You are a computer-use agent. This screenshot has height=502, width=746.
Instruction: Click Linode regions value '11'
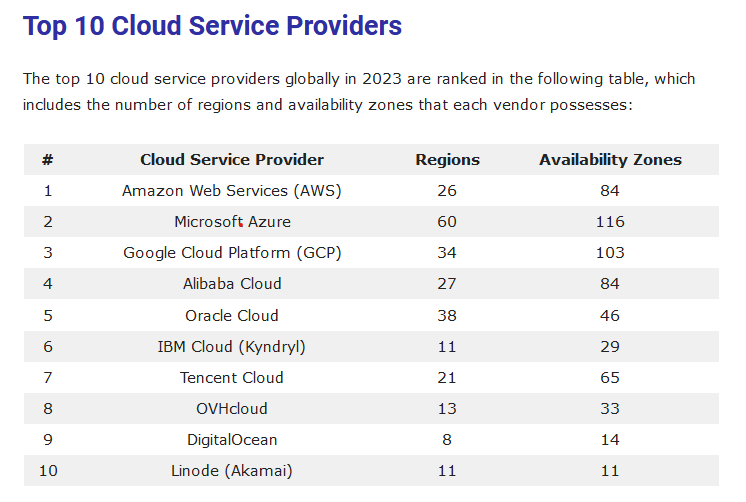tap(447, 471)
